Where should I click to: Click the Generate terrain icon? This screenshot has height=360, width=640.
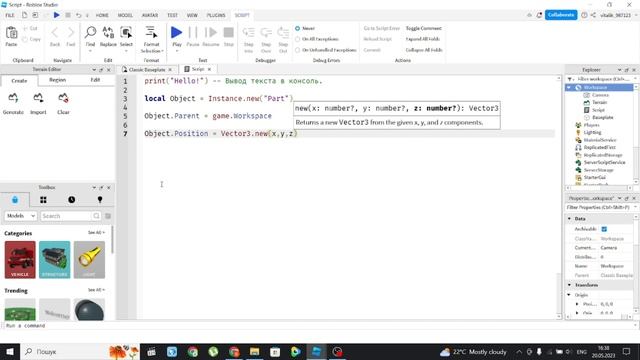[x=13, y=98]
